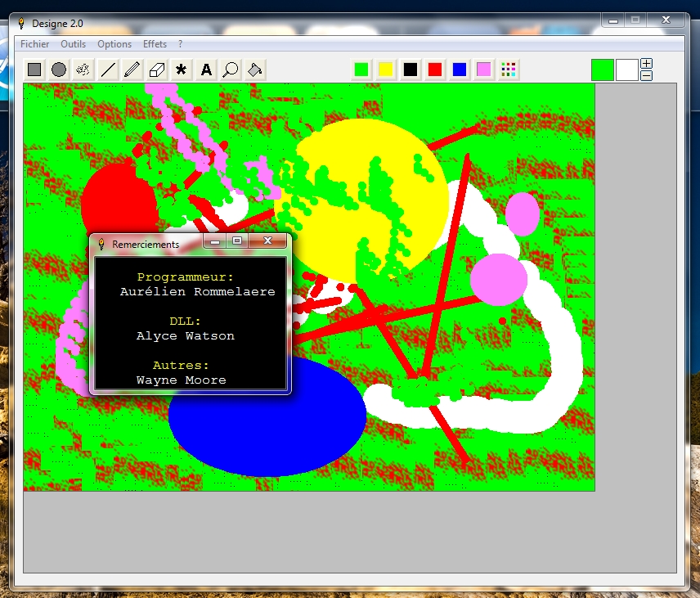
Task: Close the Remerciements dialog
Action: coord(268,241)
